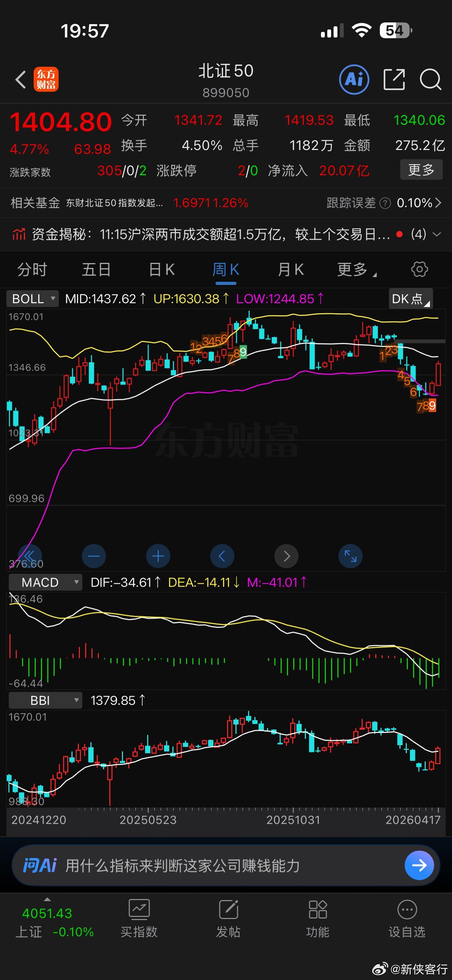Switch to the 分时 tab
Image resolution: width=452 pixels, height=980 pixels.
point(32,270)
